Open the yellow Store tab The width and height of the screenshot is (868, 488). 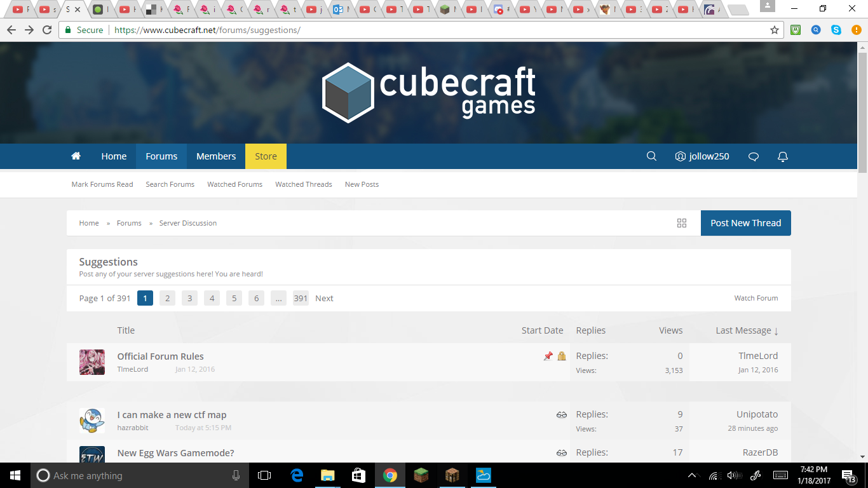[x=266, y=156]
